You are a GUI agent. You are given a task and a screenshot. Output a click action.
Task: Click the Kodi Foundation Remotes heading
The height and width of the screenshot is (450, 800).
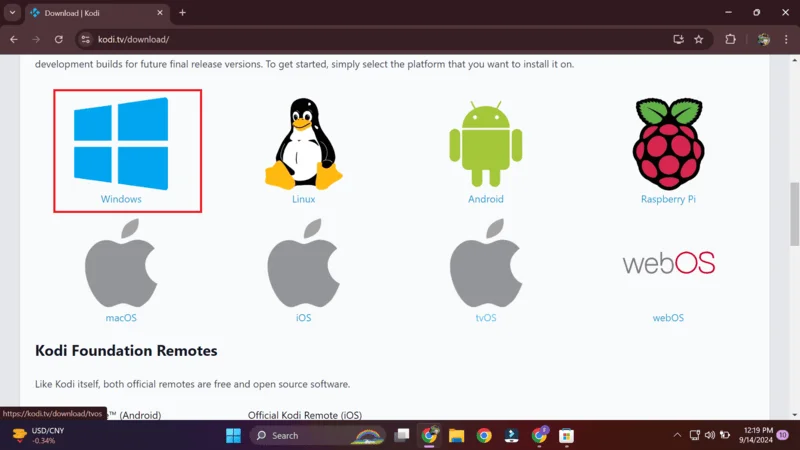[126, 351]
